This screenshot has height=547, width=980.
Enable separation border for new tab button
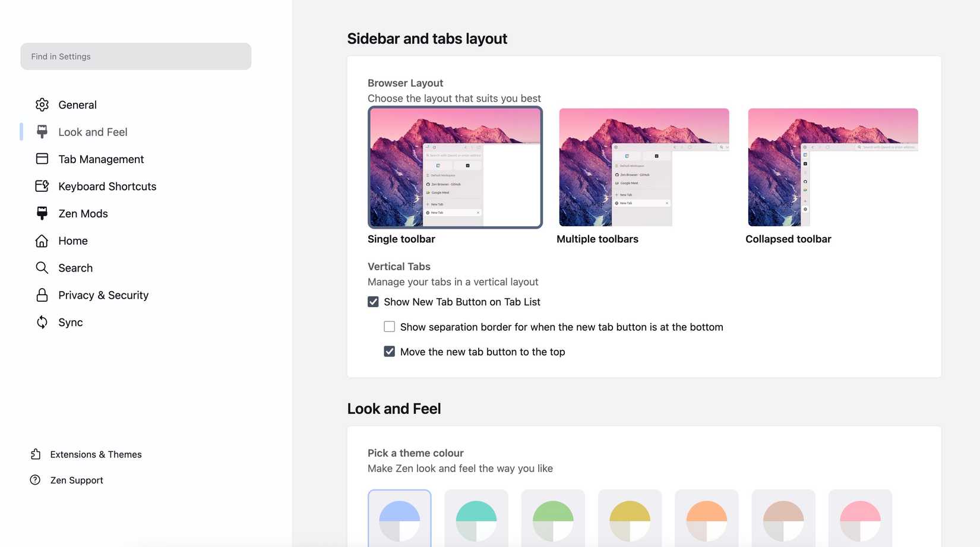[x=390, y=327]
